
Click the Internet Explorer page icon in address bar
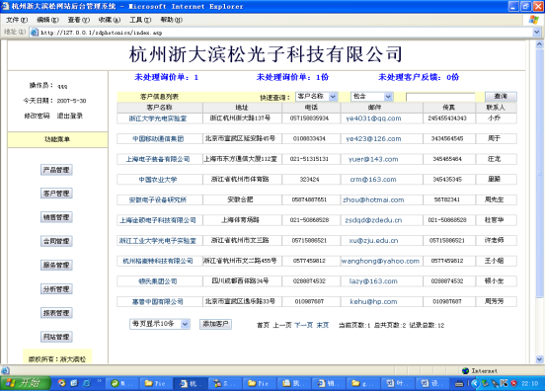(x=35, y=33)
